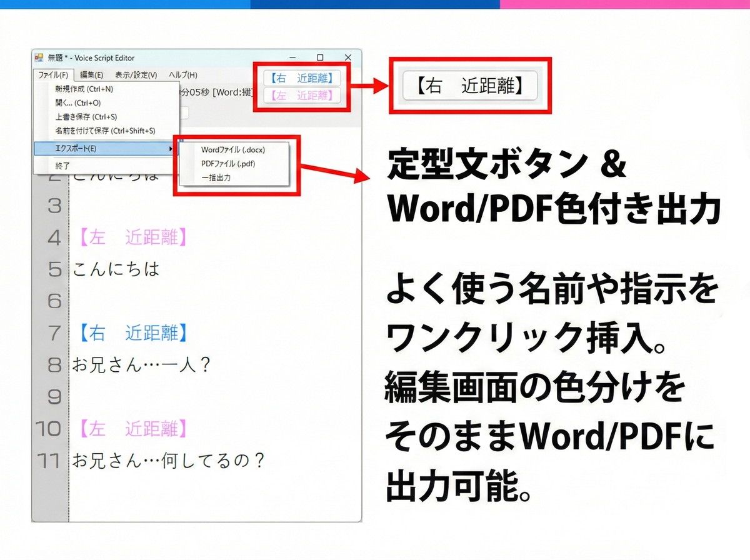This screenshot has height=560, width=750.
Task: Open the 表示/設定(V) menu
Action: 136,75
